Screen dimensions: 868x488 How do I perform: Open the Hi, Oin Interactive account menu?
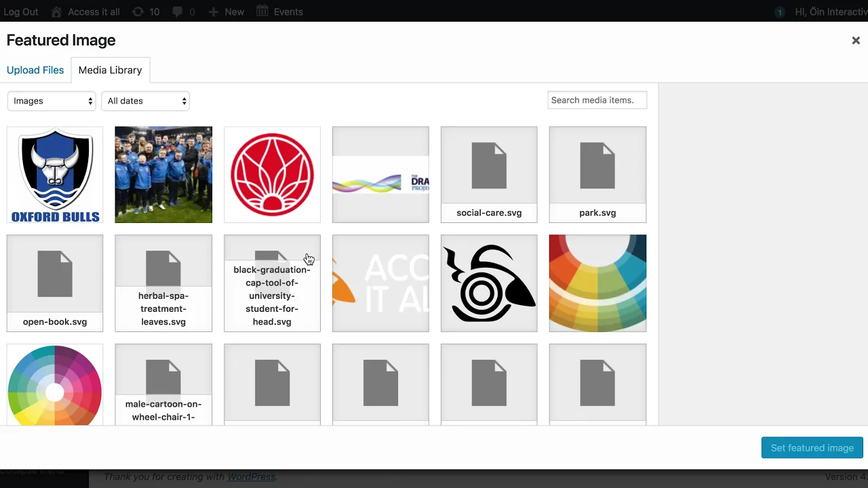click(831, 12)
